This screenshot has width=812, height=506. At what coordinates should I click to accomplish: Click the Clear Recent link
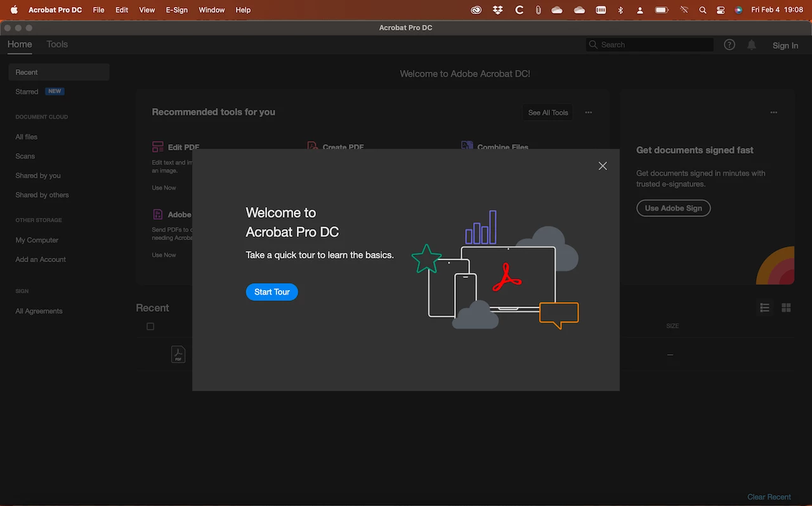769,497
